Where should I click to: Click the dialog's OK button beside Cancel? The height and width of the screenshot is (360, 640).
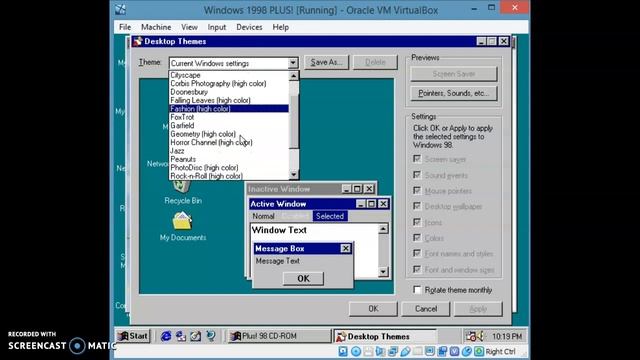[373, 309]
